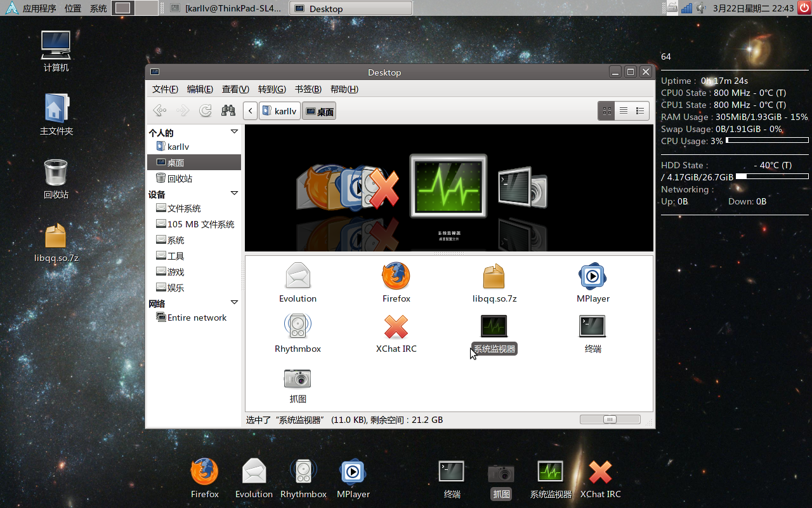
Task: Reload the current folder
Action: coord(206,111)
